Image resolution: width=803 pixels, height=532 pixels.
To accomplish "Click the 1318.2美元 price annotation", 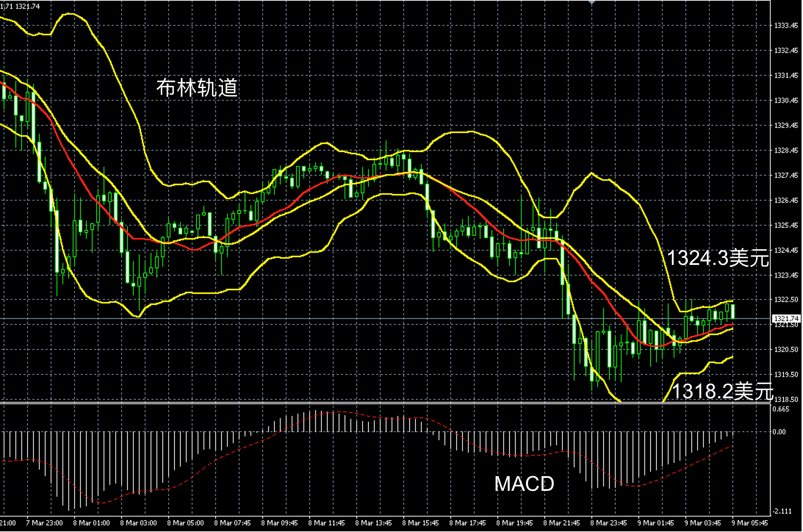I will click(722, 391).
